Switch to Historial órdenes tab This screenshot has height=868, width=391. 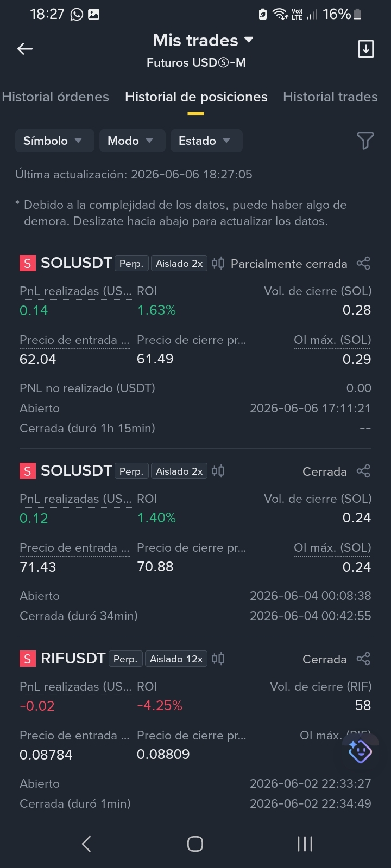55,97
